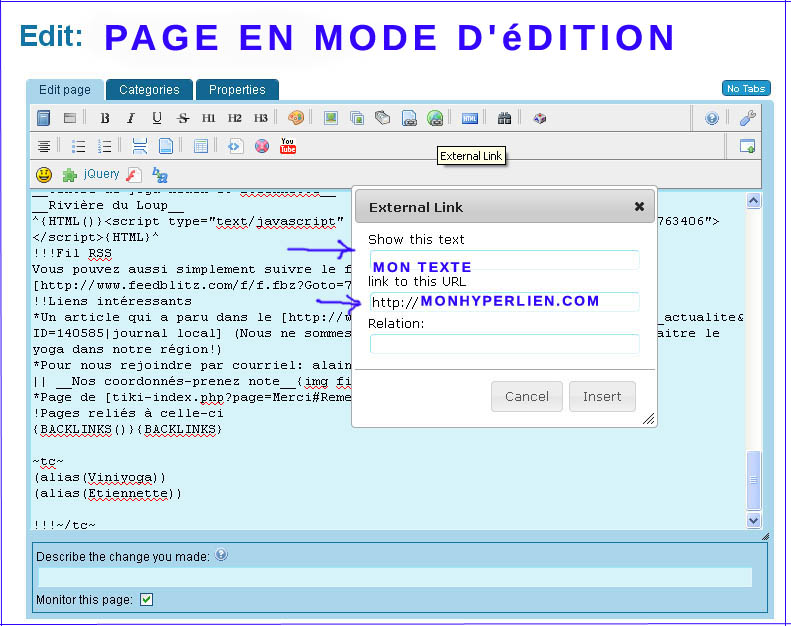Switch to the Categories tab
The image size is (791, 626).
[149, 90]
